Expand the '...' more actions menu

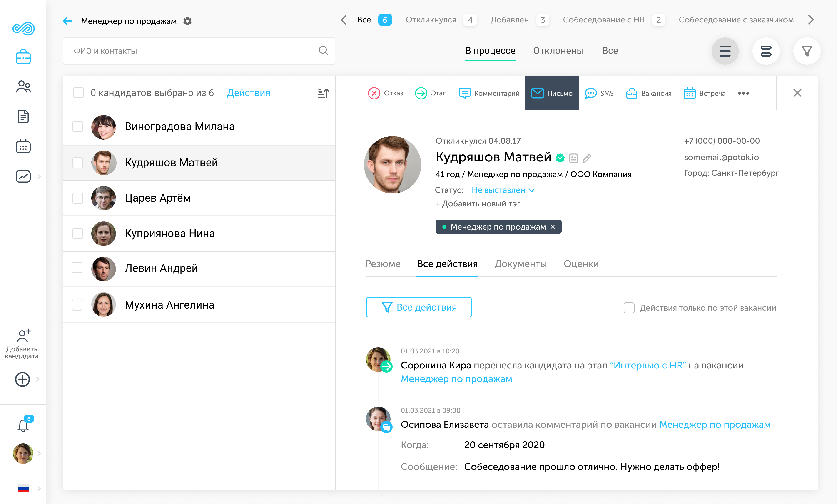(x=744, y=93)
